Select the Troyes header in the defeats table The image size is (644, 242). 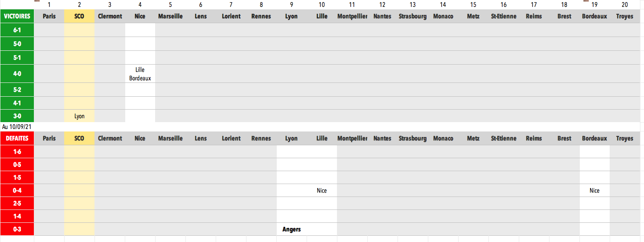pyautogui.click(x=625, y=139)
